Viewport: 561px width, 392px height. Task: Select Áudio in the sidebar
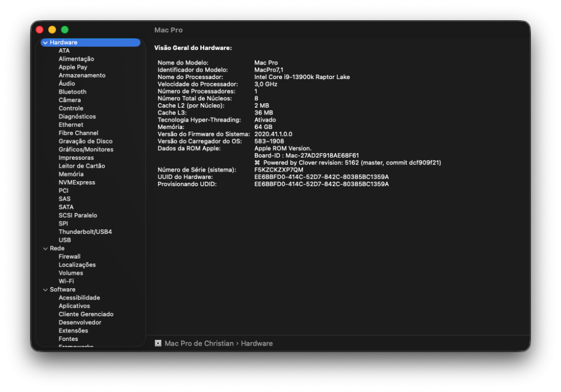(67, 84)
